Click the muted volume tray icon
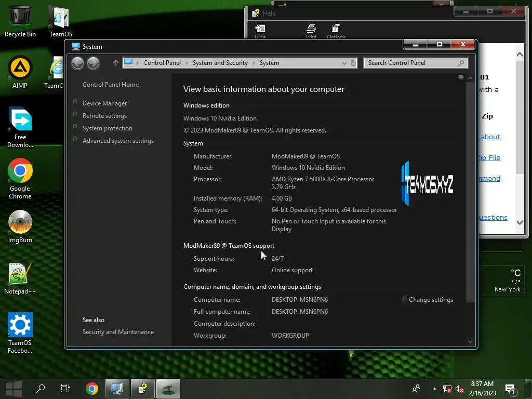 point(459,389)
